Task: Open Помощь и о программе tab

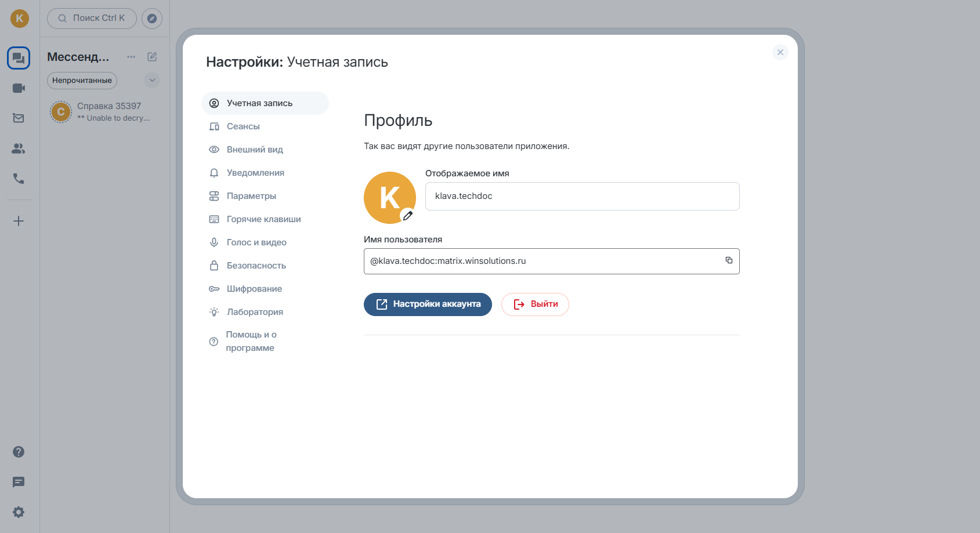Action: tap(265, 341)
